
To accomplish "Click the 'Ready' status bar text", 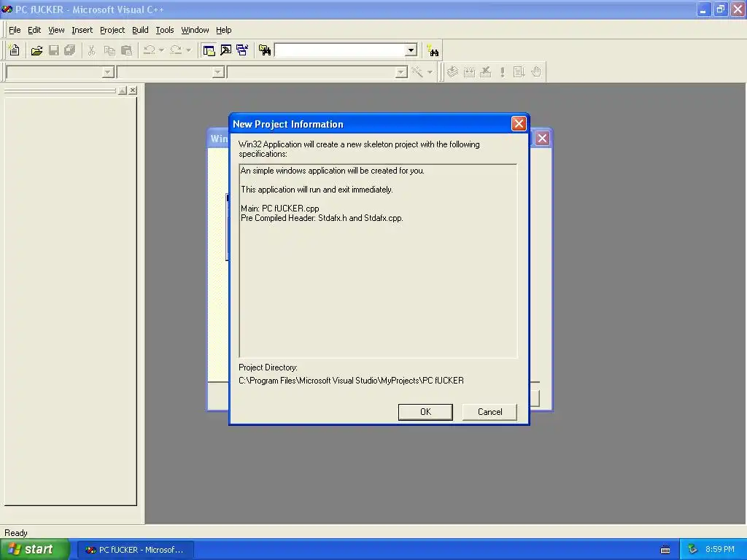I will [16, 533].
